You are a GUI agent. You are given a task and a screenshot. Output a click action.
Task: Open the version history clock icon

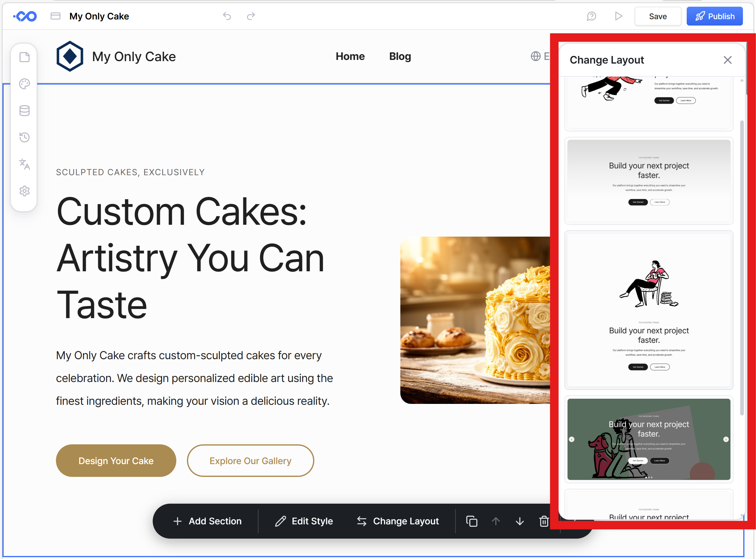point(24,137)
